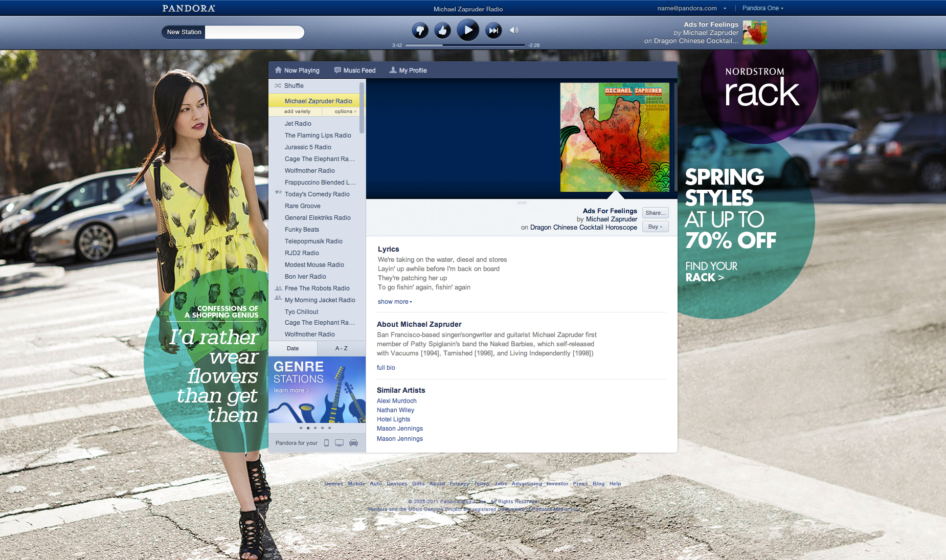The image size is (946, 560).
Task: Click the Share... button
Action: (655, 213)
